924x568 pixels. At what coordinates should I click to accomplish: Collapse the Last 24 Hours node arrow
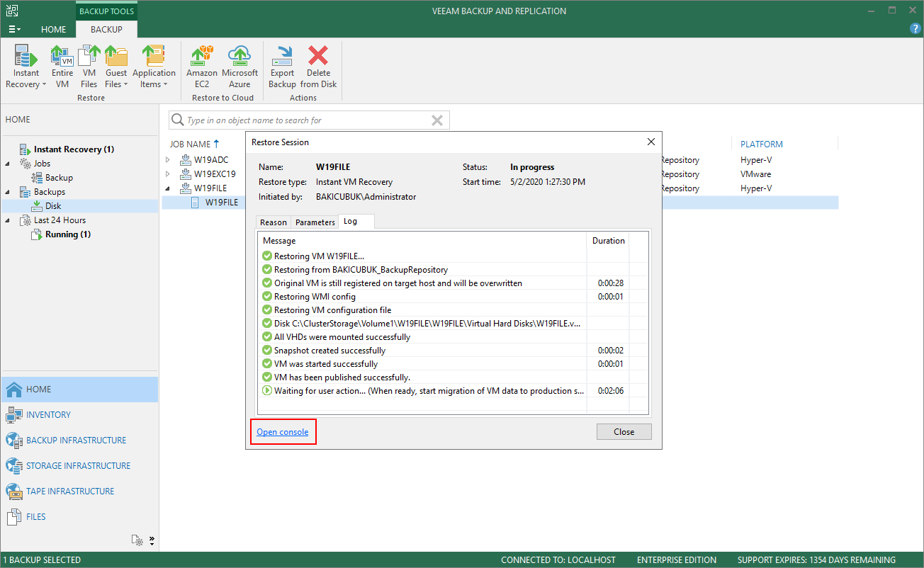9,220
